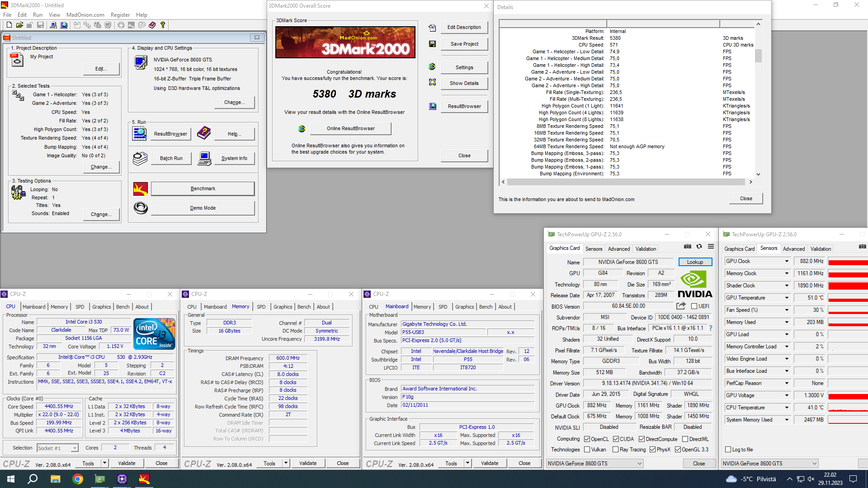
Task: Click the Project Description document icon
Action: point(17,60)
